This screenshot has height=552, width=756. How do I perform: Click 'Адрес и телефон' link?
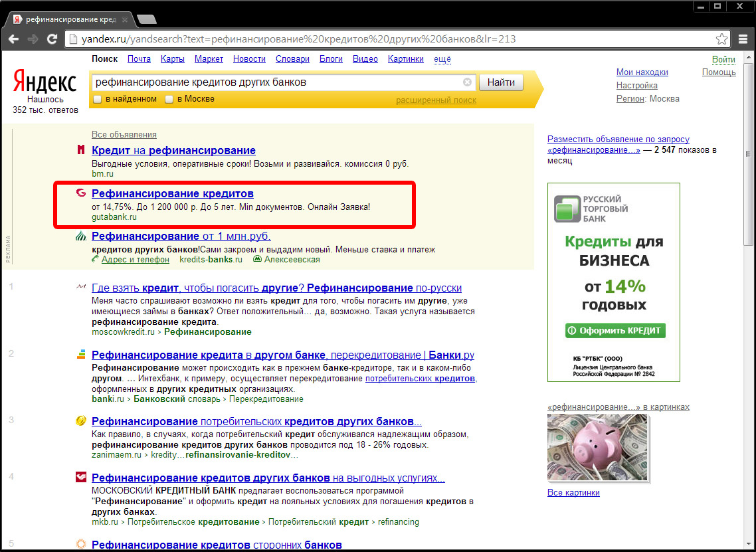[135, 259]
